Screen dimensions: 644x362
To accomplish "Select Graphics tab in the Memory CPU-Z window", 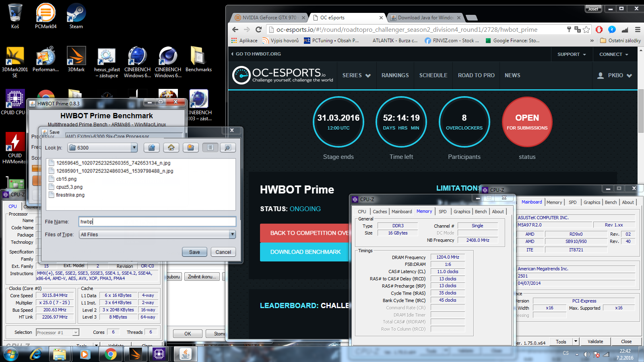I will coord(462,212).
